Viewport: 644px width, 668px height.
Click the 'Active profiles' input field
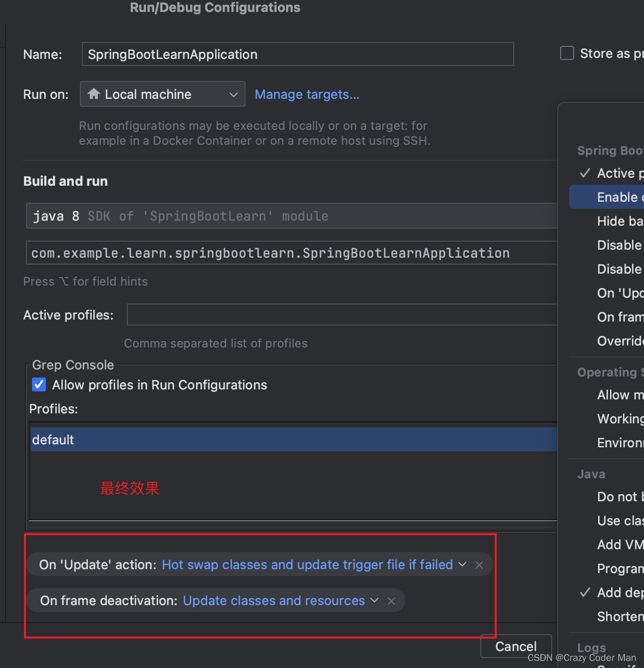pyautogui.click(x=342, y=315)
